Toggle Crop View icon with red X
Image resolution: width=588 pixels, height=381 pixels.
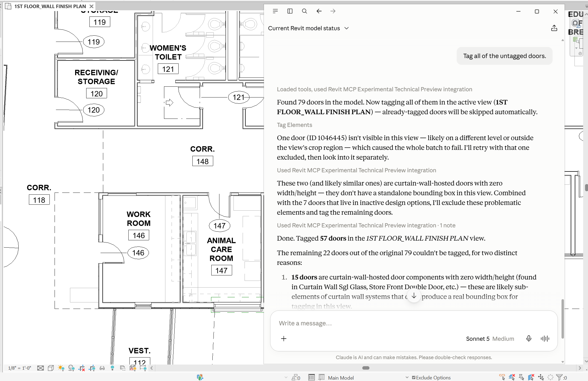click(x=82, y=368)
